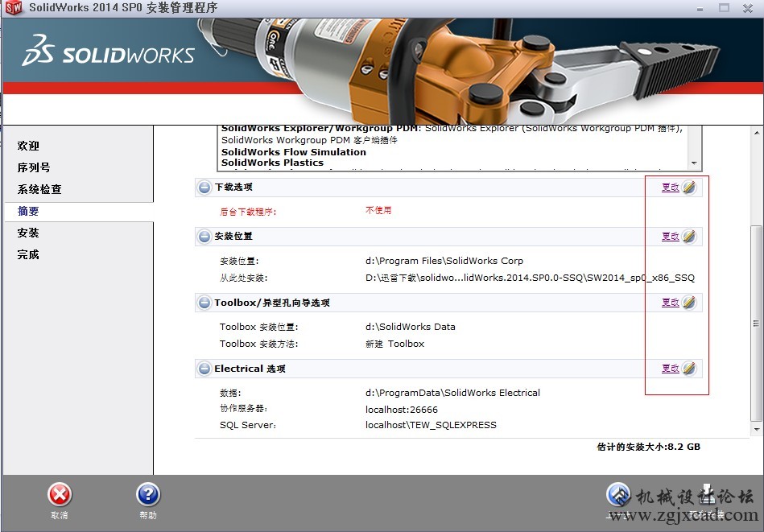Screen dimensions: 764x532
Task: Click the SW app icon in the title bar
Action: pyautogui.click(x=14, y=8)
